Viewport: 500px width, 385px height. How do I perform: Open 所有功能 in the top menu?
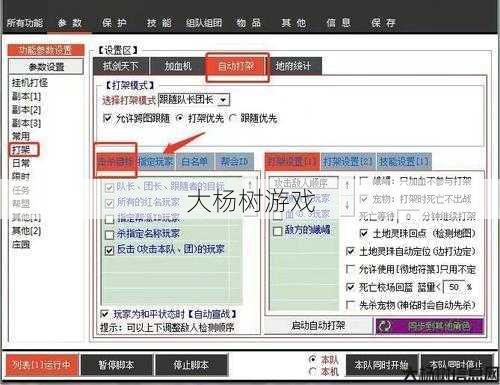tap(25, 23)
